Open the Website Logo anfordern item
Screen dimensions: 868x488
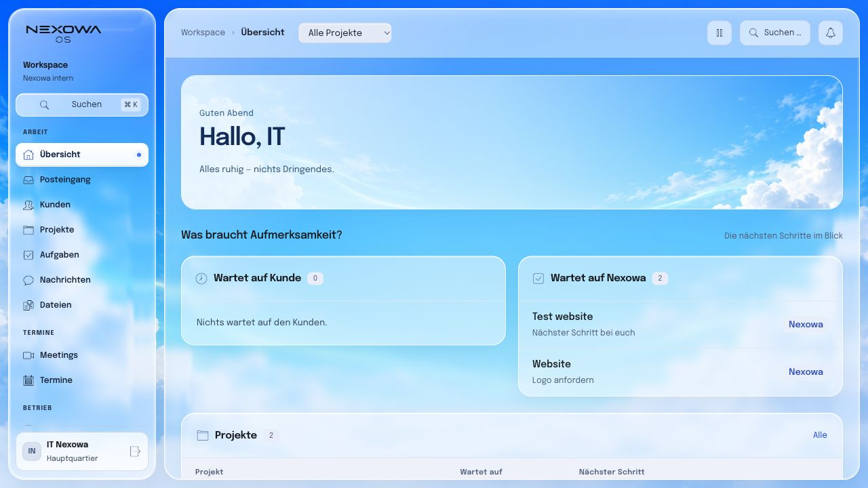(x=680, y=372)
